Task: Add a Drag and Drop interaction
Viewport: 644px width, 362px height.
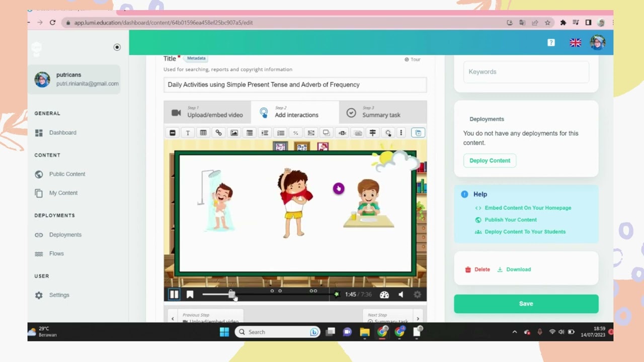Action: (326, 133)
